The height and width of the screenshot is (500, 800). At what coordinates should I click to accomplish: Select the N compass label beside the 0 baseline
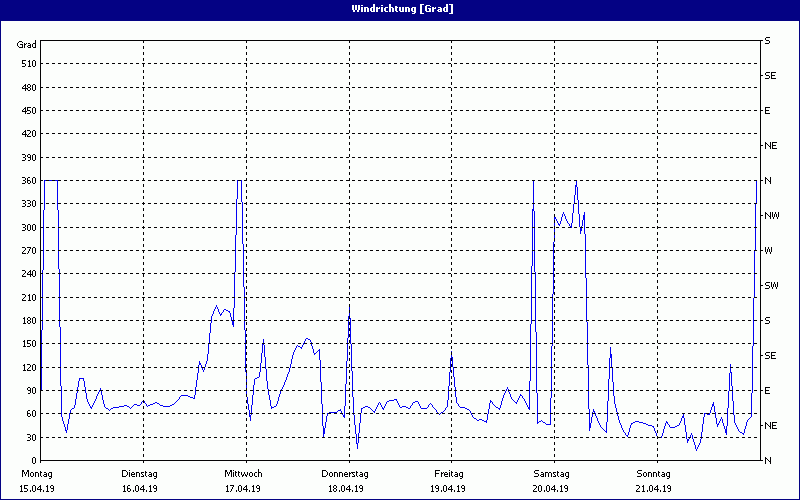768,460
